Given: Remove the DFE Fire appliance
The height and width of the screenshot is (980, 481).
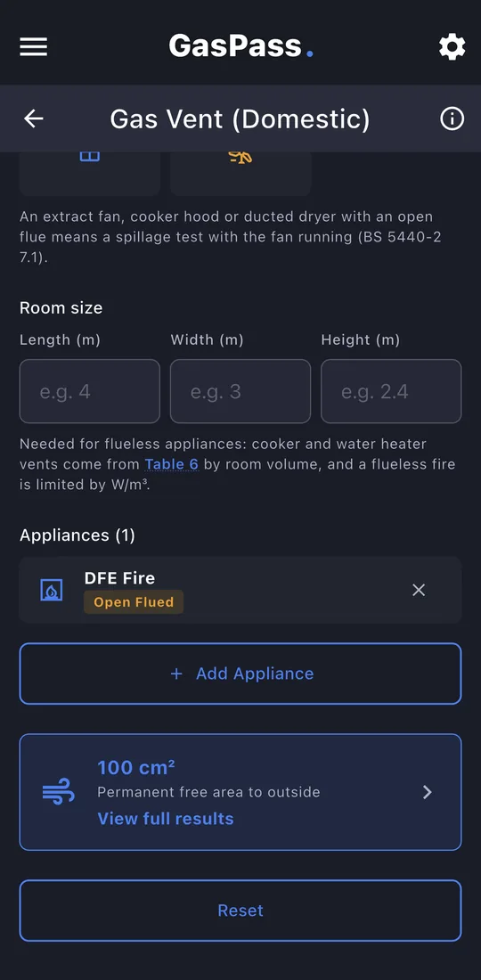Looking at the screenshot, I should (419, 590).
